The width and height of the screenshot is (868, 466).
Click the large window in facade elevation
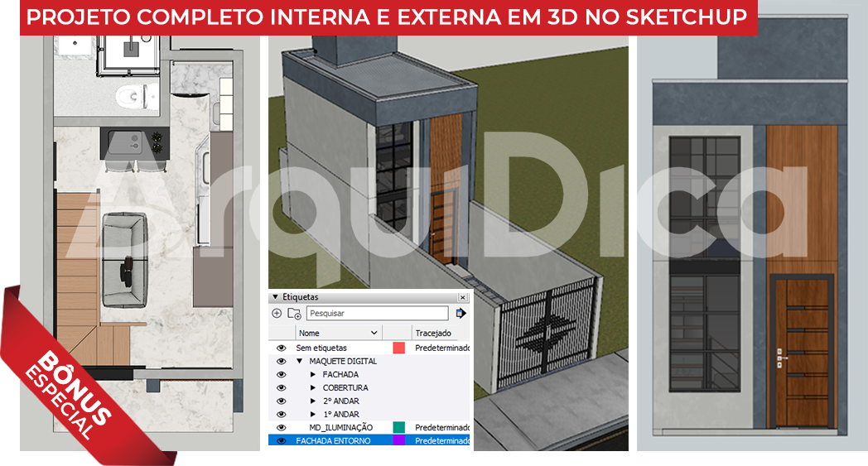click(x=705, y=263)
